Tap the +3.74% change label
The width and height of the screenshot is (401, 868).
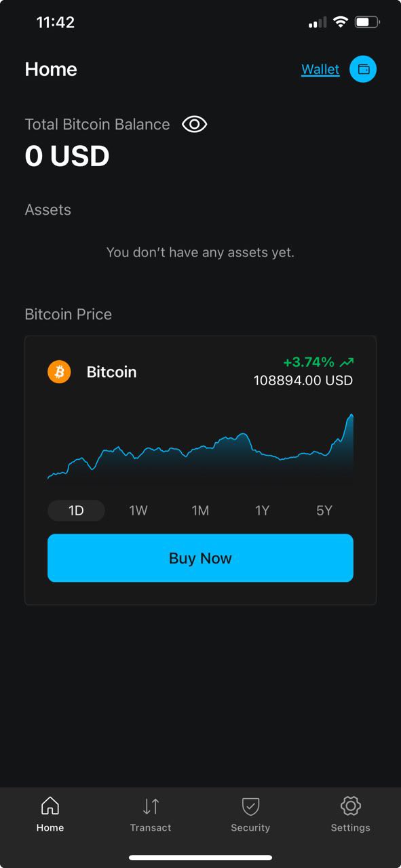pos(309,362)
